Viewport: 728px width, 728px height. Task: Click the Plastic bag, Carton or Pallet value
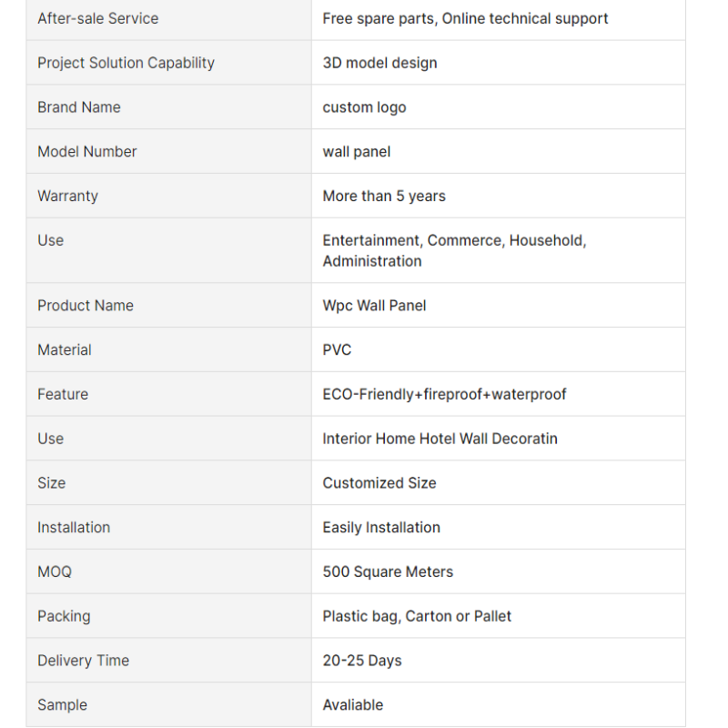point(417,616)
